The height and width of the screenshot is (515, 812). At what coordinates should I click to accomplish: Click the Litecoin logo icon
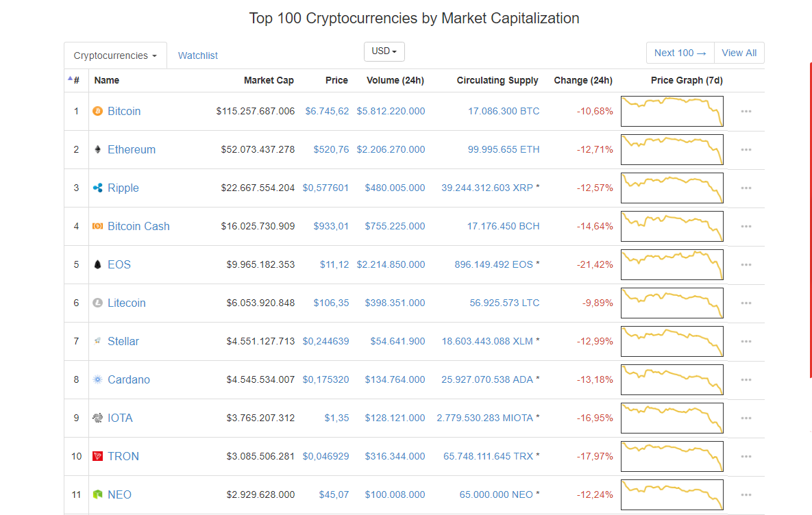click(x=97, y=303)
